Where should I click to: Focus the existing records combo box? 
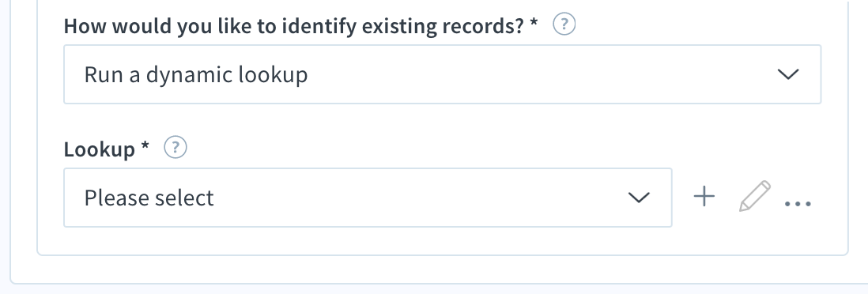point(443,74)
